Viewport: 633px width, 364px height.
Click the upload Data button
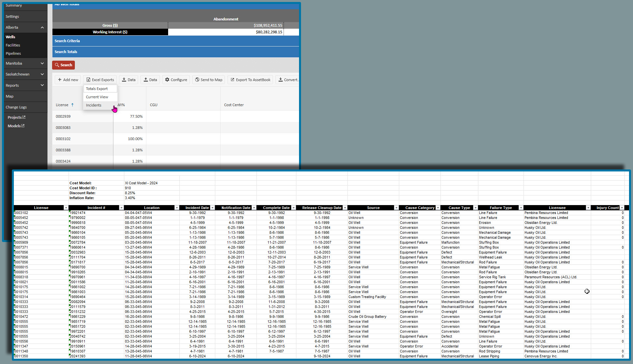click(x=150, y=80)
